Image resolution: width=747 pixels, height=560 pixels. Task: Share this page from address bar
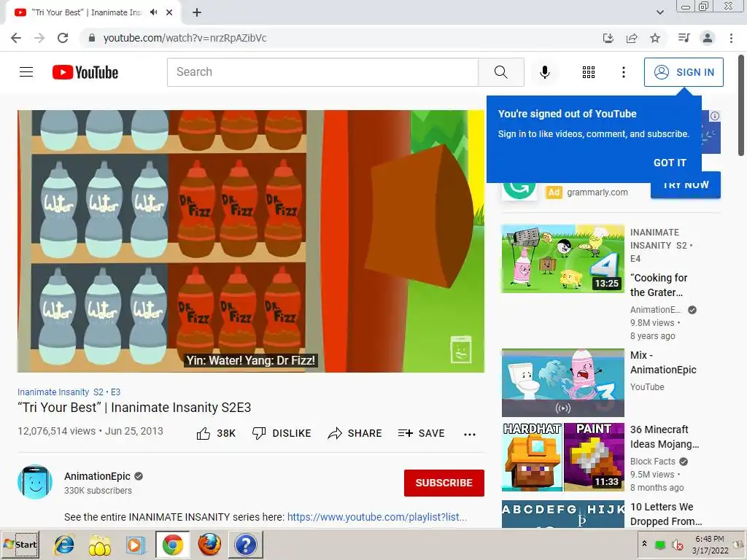(x=632, y=38)
